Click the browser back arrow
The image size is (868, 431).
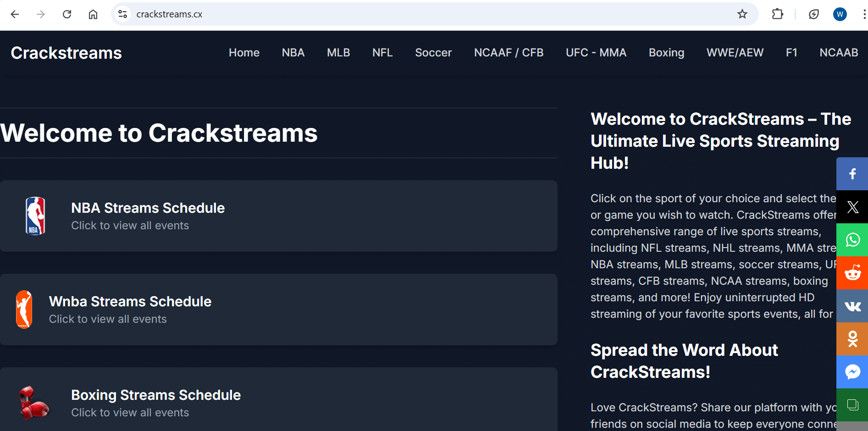(x=15, y=14)
